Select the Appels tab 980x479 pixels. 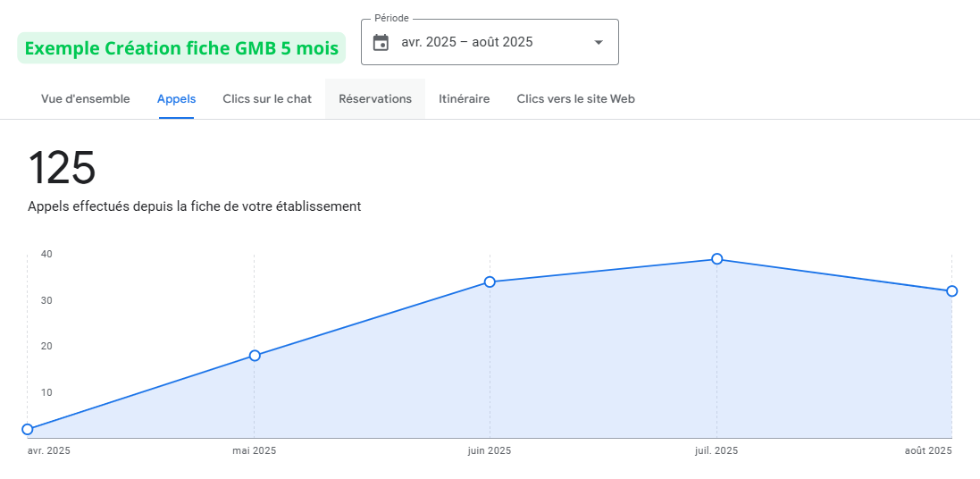(x=176, y=99)
